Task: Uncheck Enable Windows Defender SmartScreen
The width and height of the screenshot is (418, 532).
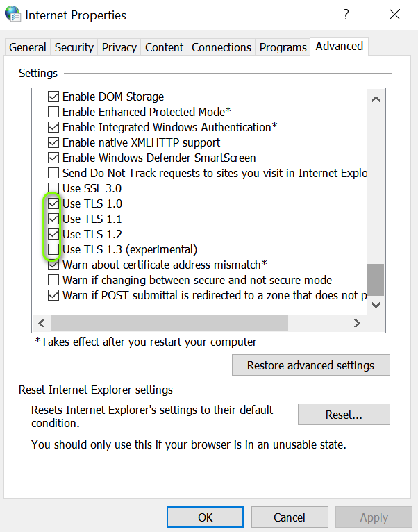Action: tap(53, 158)
